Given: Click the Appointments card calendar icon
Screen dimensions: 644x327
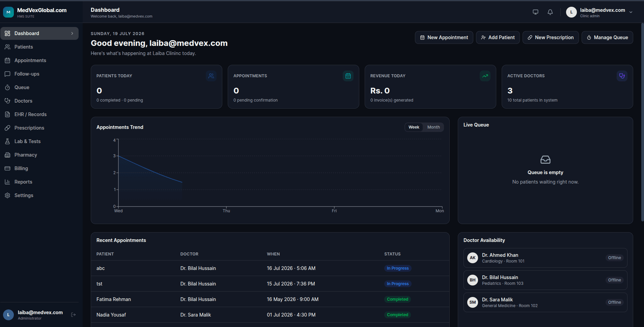Looking at the screenshot, I should pyautogui.click(x=348, y=76).
